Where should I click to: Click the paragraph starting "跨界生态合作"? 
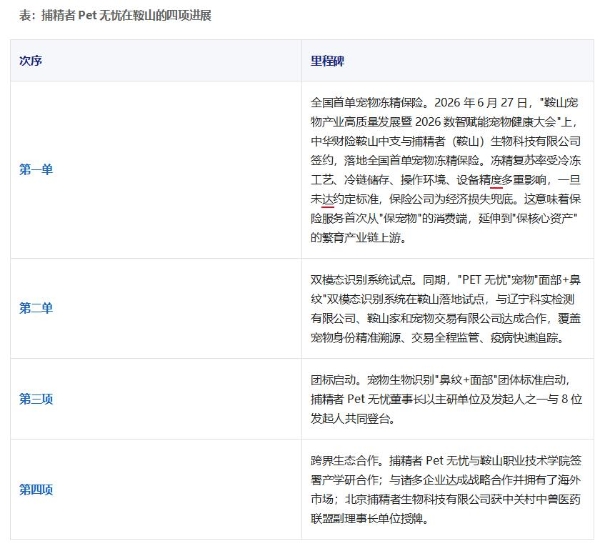446,490
